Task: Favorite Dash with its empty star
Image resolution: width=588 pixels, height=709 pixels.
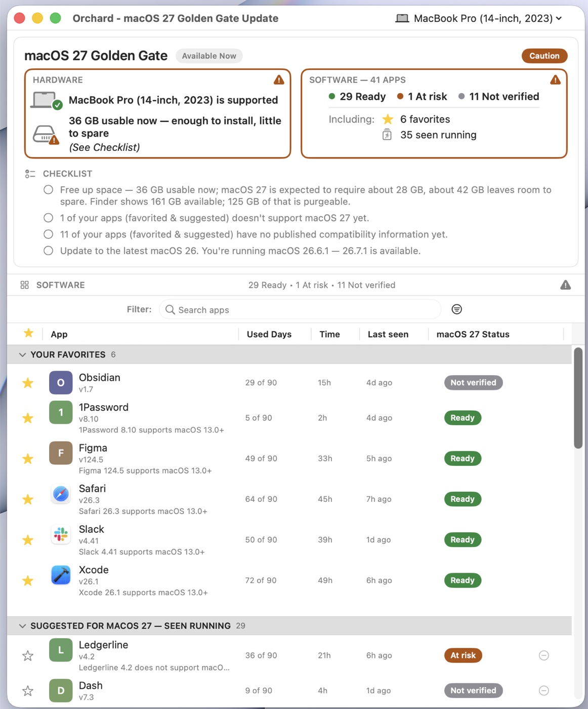Action: coord(28,691)
